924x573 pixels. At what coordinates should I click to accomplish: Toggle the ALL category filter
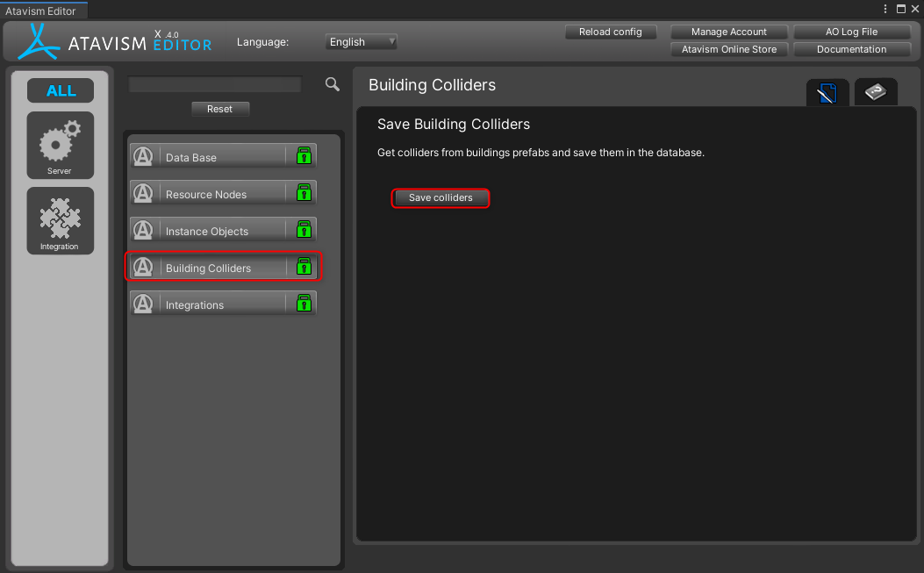[61, 90]
